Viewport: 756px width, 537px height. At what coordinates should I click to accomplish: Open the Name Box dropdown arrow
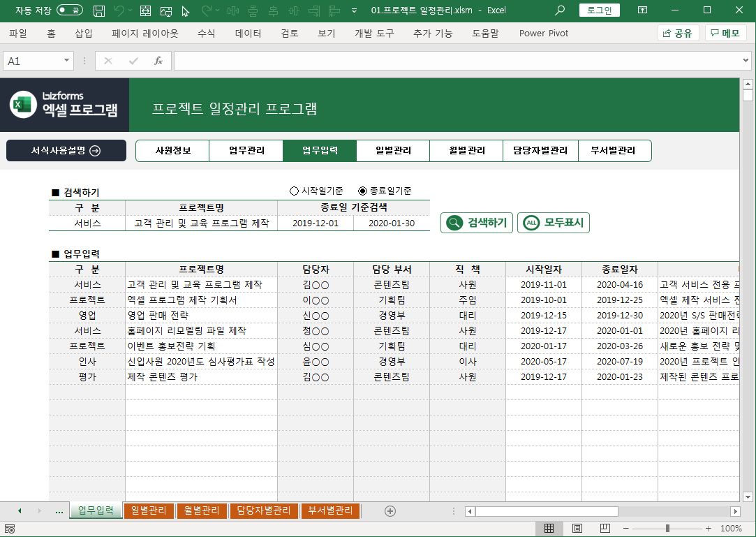click(66, 61)
